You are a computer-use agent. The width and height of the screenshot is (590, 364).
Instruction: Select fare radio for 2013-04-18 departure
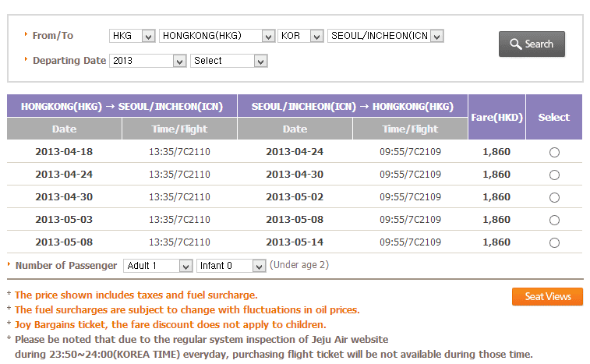click(x=554, y=152)
